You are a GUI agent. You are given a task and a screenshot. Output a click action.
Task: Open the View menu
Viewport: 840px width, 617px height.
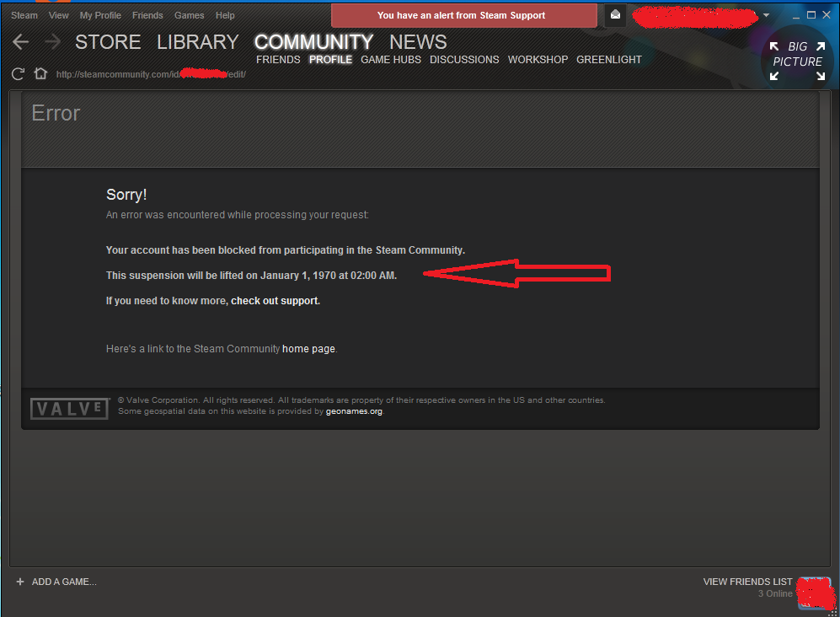tap(58, 15)
